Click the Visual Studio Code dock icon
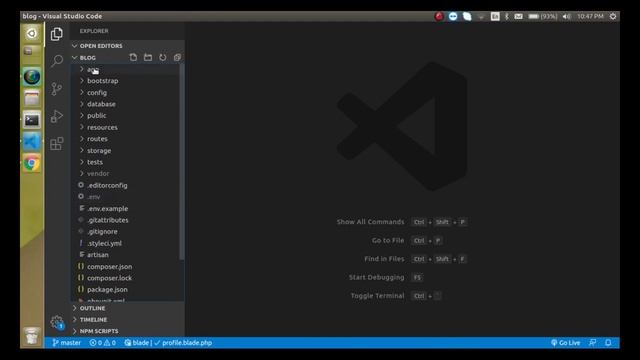Screen dimensions: 640x360 pyautogui.click(x=32, y=142)
